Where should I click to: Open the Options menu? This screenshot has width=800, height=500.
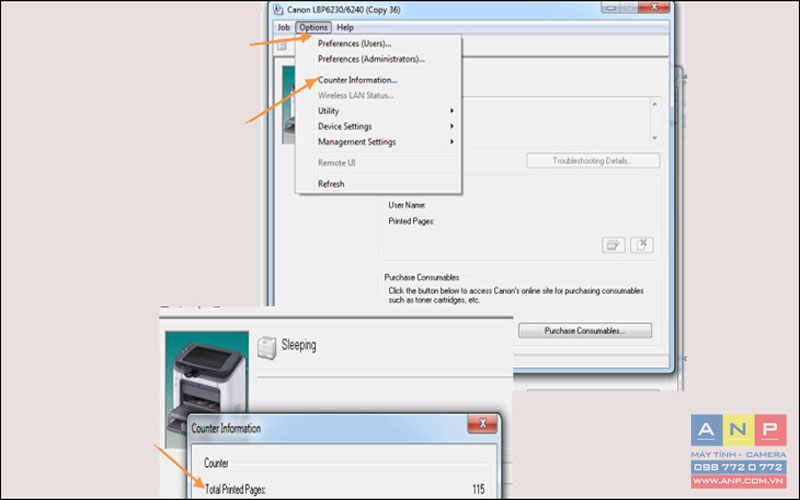pyautogui.click(x=313, y=28)
